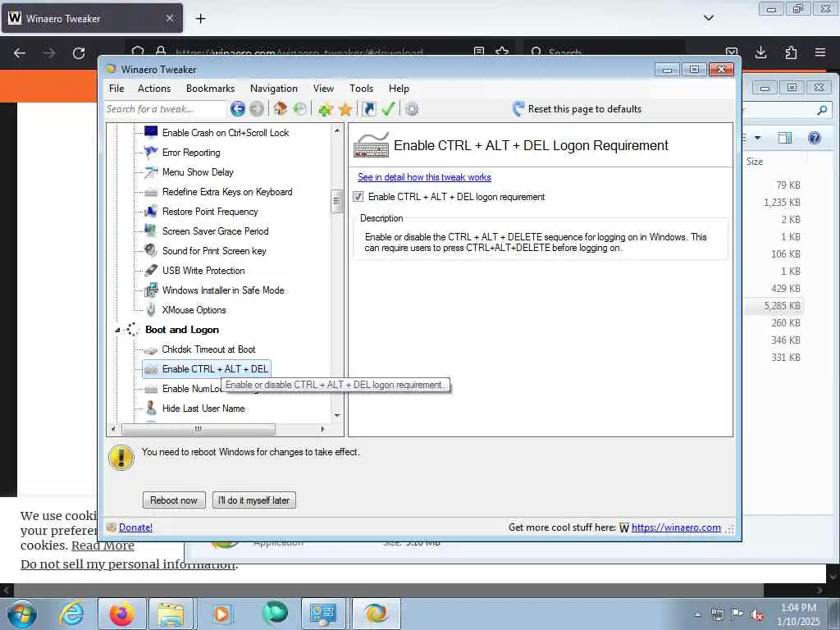Open Firefox list all tabs chevron

click(708, 18)
